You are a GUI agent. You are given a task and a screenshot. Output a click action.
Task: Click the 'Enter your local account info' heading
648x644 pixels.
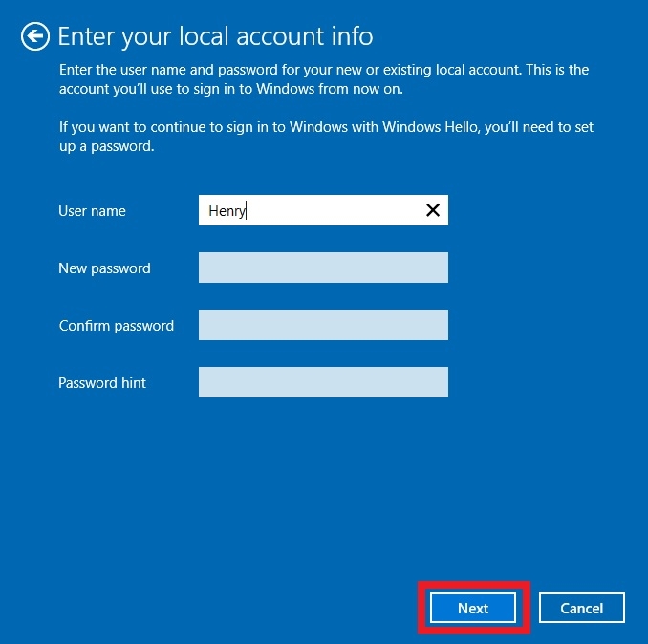(x=215, y=36)
